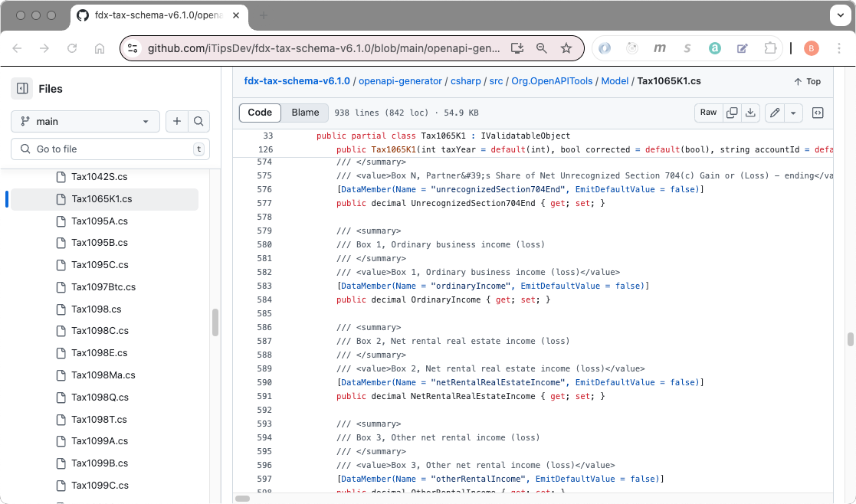Copy the raw file contents
Viewport: 856px width, 504px height.
pos(731,113)
